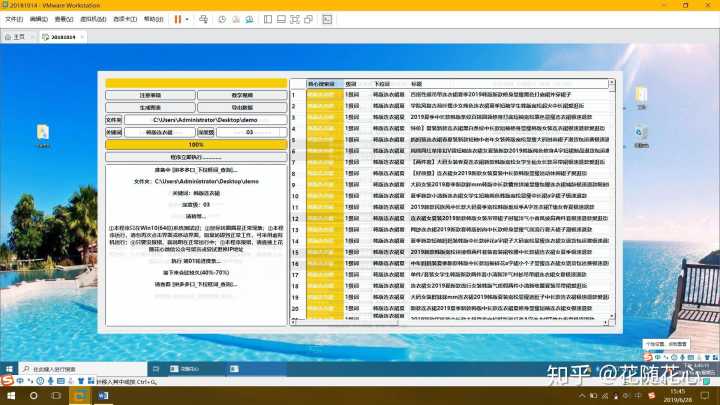Image resolution: width=720 pixels, height=405 pixels.
Task: Click the desktop icon on the left side
Action: (x=44, y=133)
